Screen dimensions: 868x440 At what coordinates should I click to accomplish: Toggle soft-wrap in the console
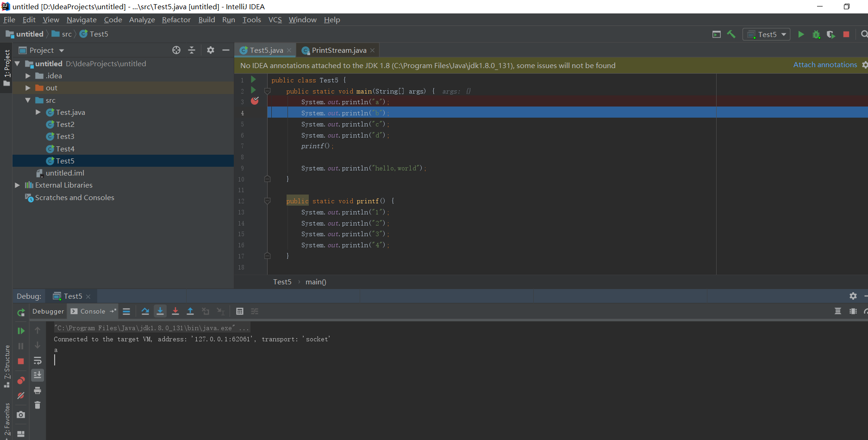coord(37,360)
